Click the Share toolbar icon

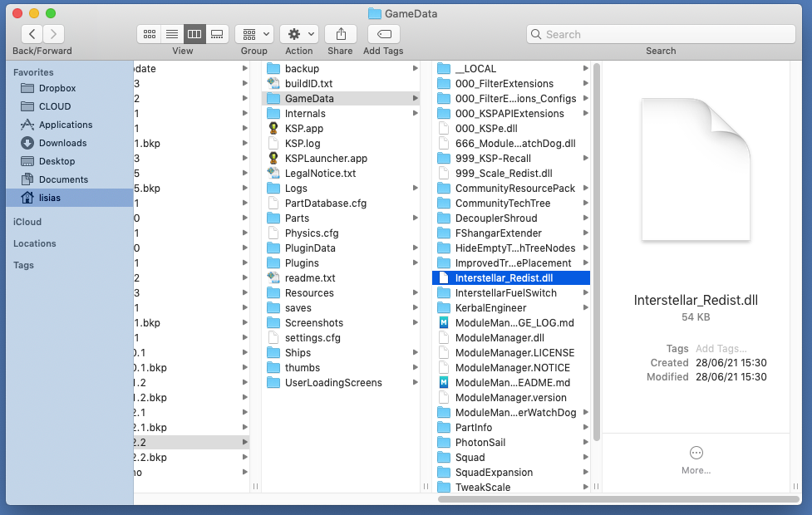340,34
